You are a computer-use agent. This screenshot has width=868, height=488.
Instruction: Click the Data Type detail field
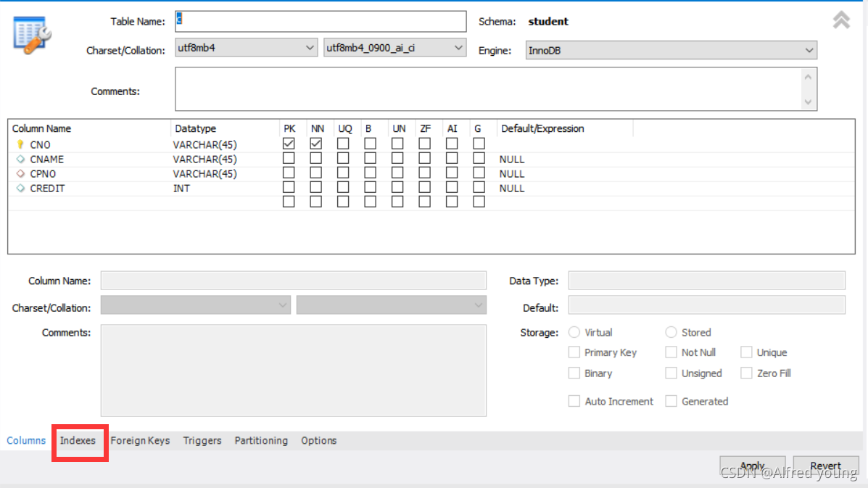tap(707, 281)
